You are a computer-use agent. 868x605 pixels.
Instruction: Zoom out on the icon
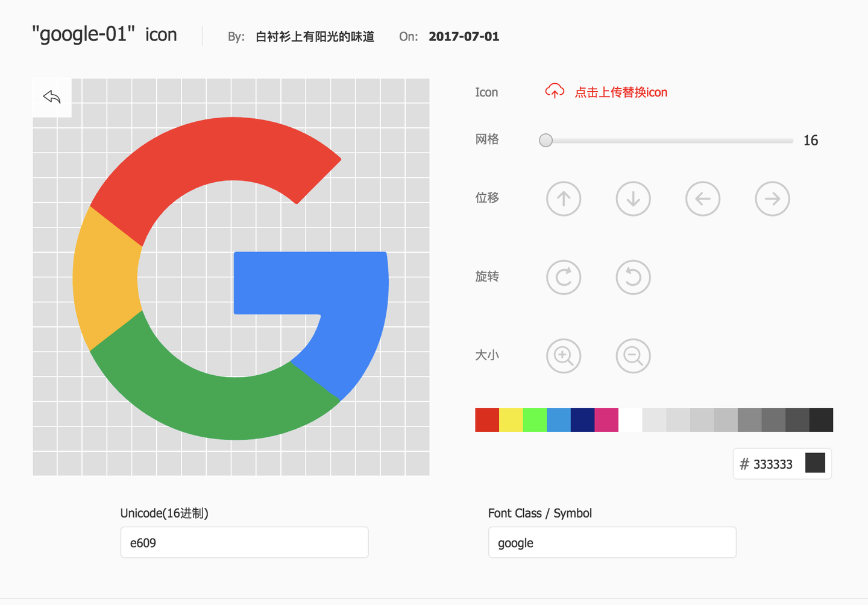[x=633, y=356]
